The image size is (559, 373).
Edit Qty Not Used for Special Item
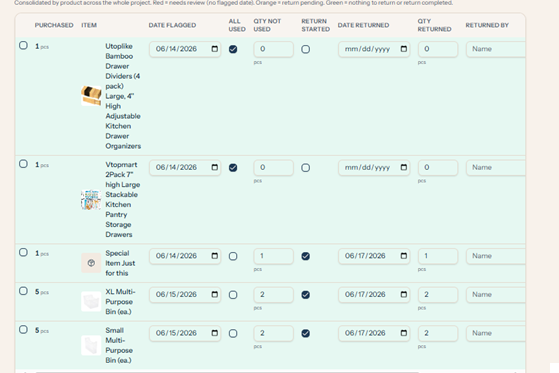point(273,256)
